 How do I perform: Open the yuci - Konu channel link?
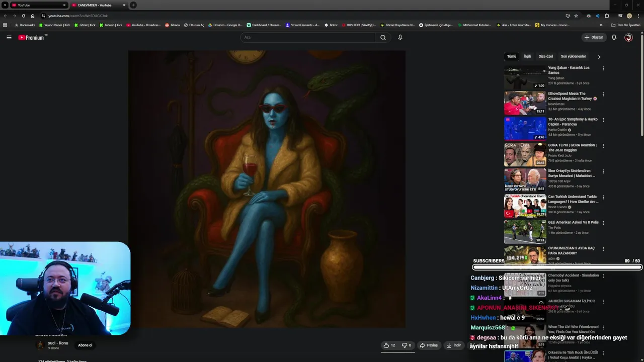[58, 343]
